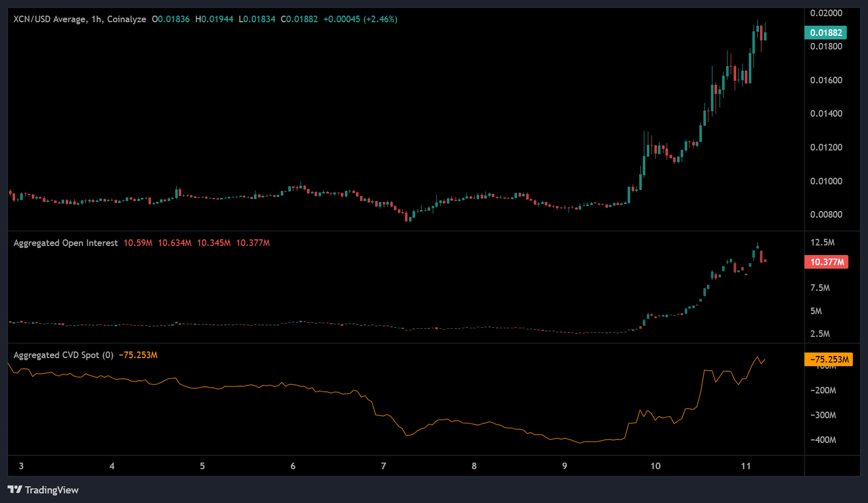The width and height of the screenshot is (868, 503).
Task: Click the TradingView logo icon
Action: (15, 490)
